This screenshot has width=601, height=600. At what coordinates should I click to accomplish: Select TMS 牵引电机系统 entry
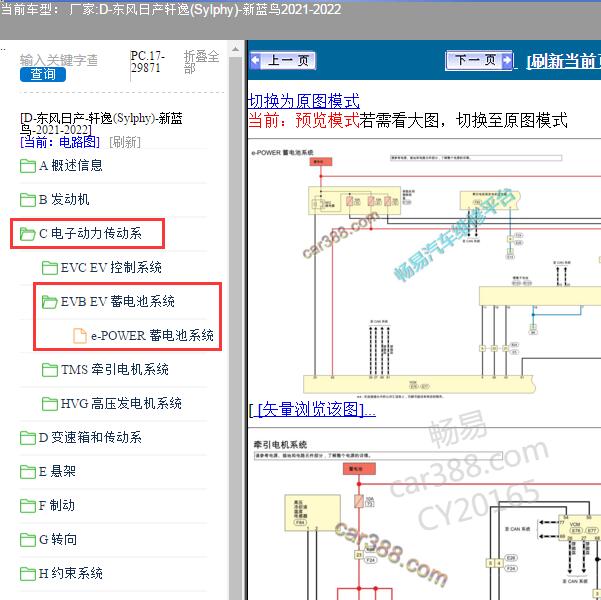[115, 370]
